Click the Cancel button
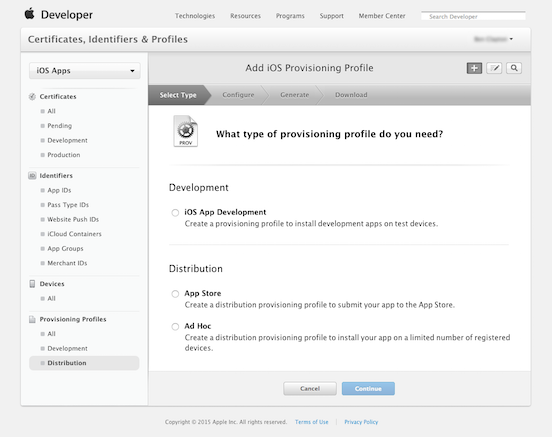Viewport: 552px width, 437px height. coord(310,388)
